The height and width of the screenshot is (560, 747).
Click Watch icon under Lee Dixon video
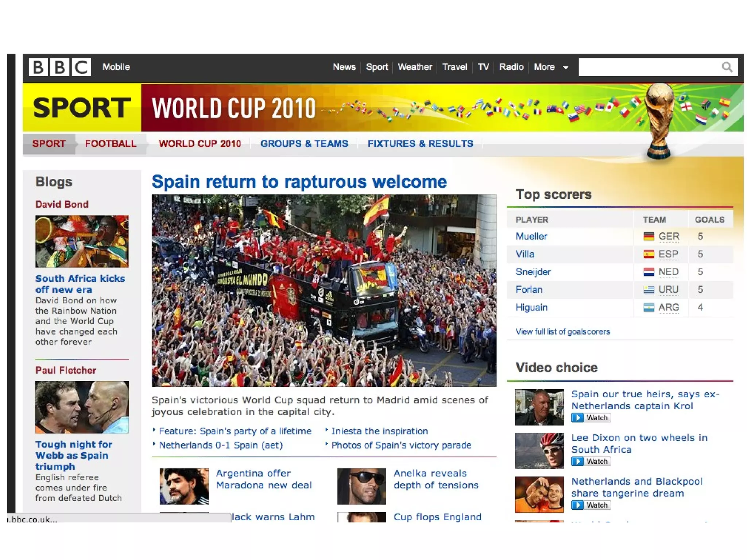click(x=577, y=461)
